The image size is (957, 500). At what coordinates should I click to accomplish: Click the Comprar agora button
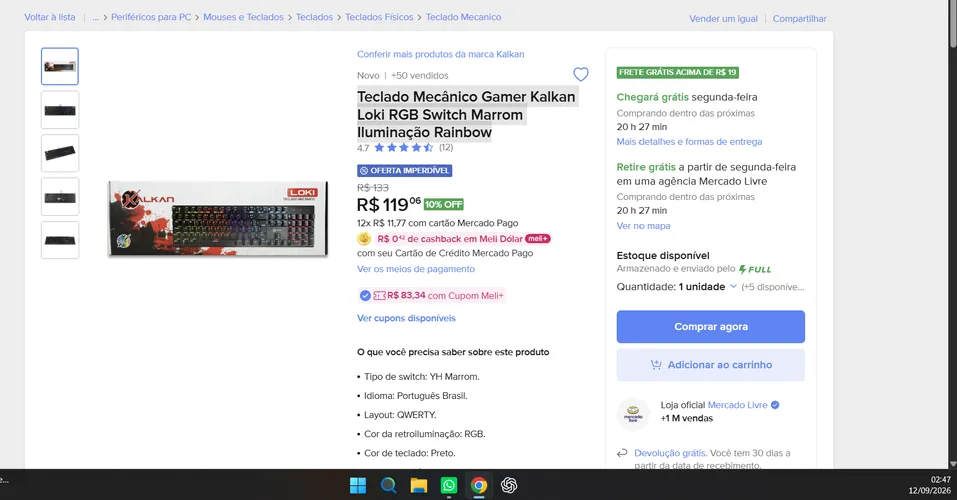click(x=710, y=327)
